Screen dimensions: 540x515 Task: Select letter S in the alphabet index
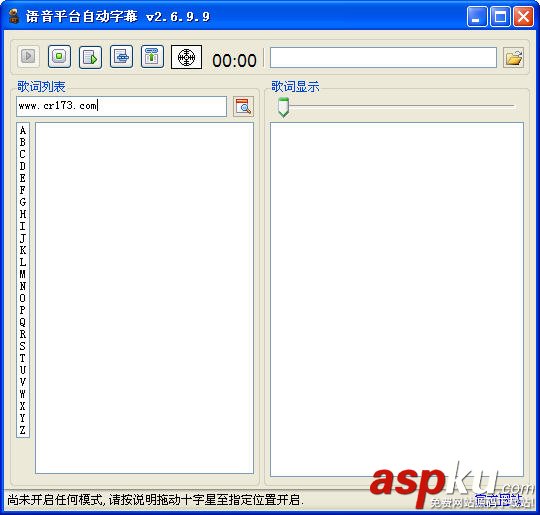pos(23,346)
